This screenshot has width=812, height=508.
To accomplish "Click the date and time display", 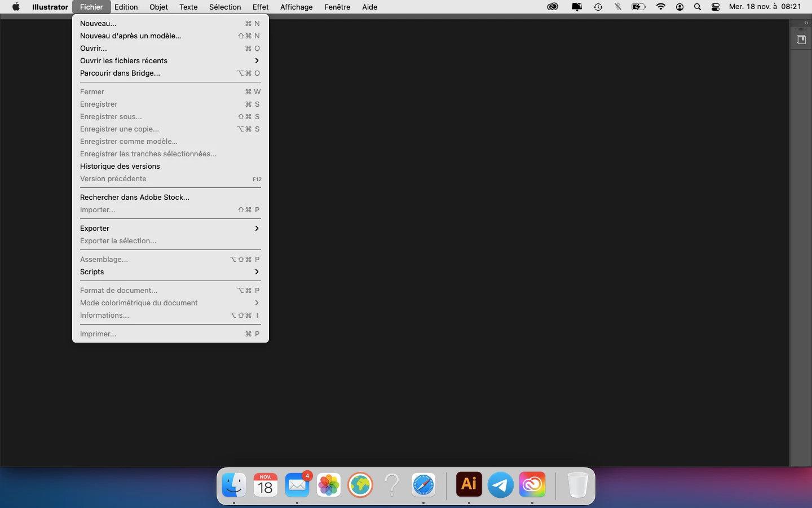I will click(x=765, y=7).
